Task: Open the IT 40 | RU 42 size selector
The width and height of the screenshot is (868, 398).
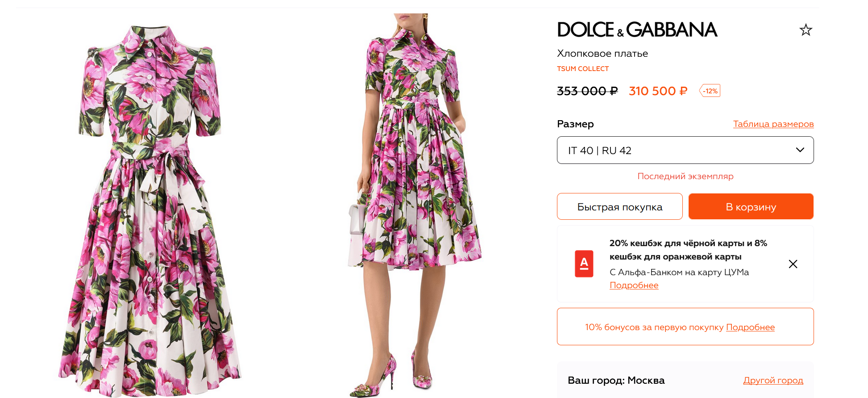Action: coord(669,151)
